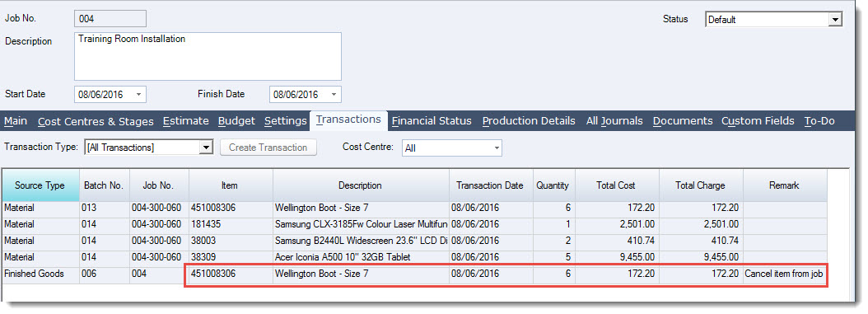Go to the Estimate tab
The image size is (868, 314).
tap(186, 120)
